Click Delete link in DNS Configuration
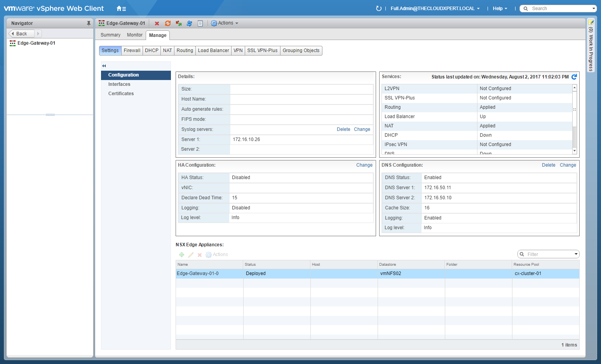601x364 pixels. click(548, 165)
